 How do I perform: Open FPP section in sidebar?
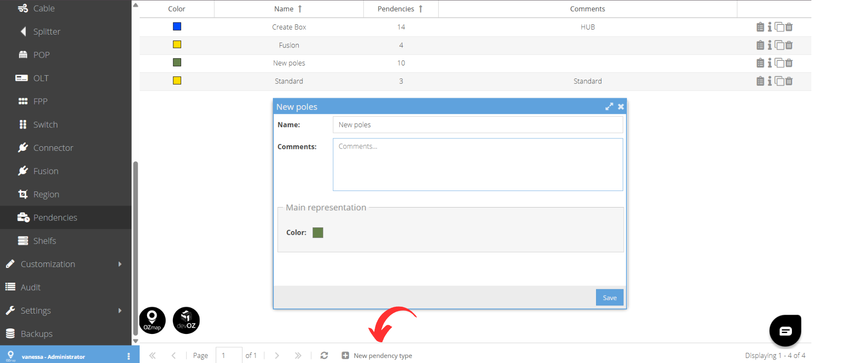click(66, 101)
